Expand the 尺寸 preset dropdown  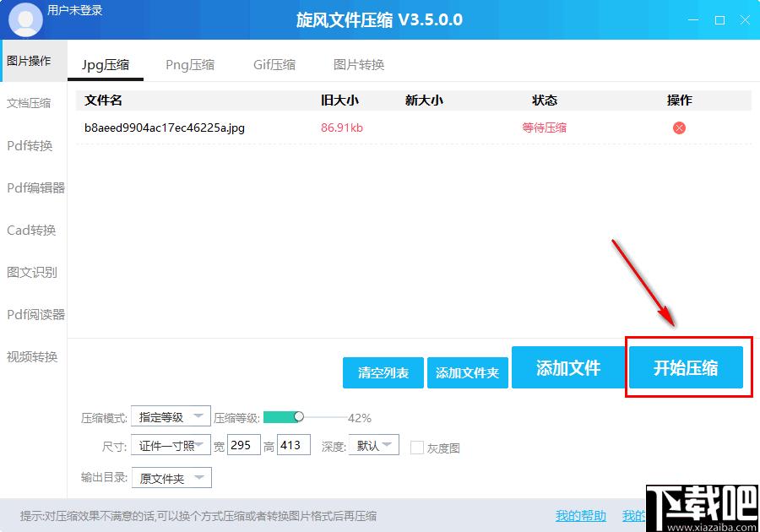tap(171, 445)
